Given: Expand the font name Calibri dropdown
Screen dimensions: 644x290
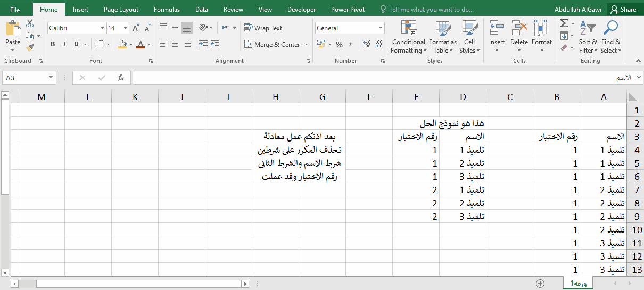Looking at the screenshot, I should coord(103,28).
